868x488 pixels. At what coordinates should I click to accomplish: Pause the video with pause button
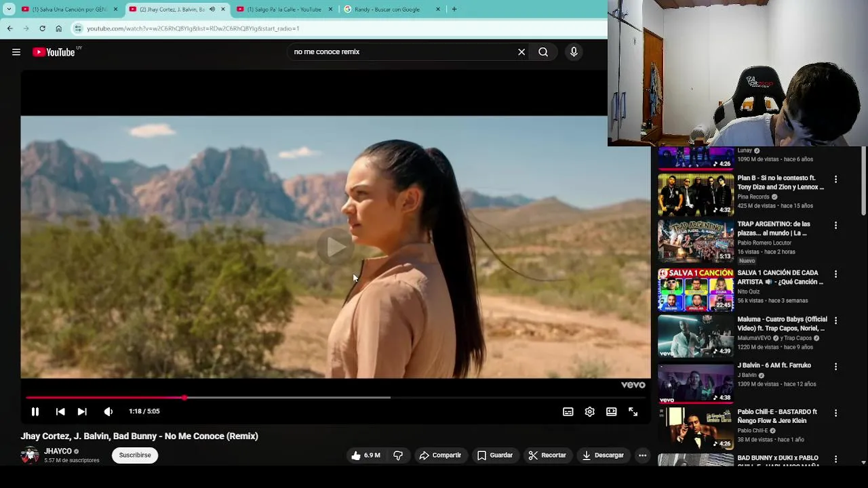35,411
